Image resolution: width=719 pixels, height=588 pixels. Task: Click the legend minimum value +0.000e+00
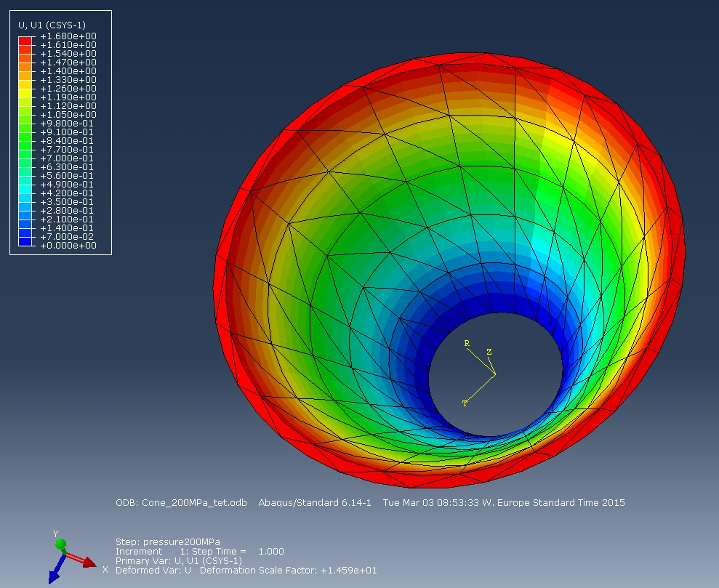(68, 246)
